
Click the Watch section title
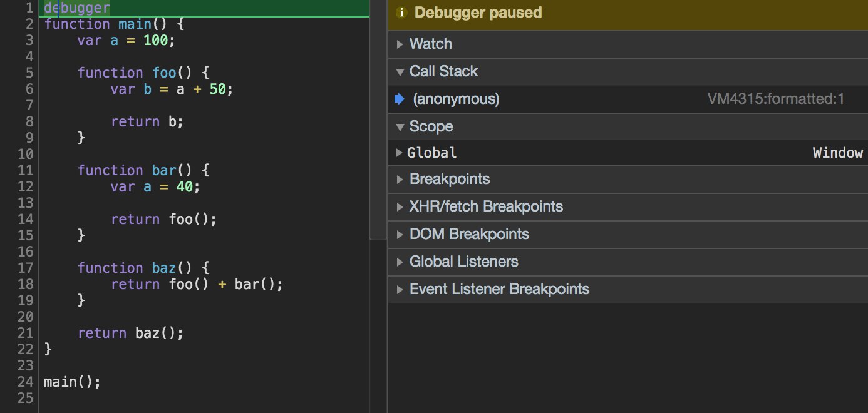(x=430, y=44)
